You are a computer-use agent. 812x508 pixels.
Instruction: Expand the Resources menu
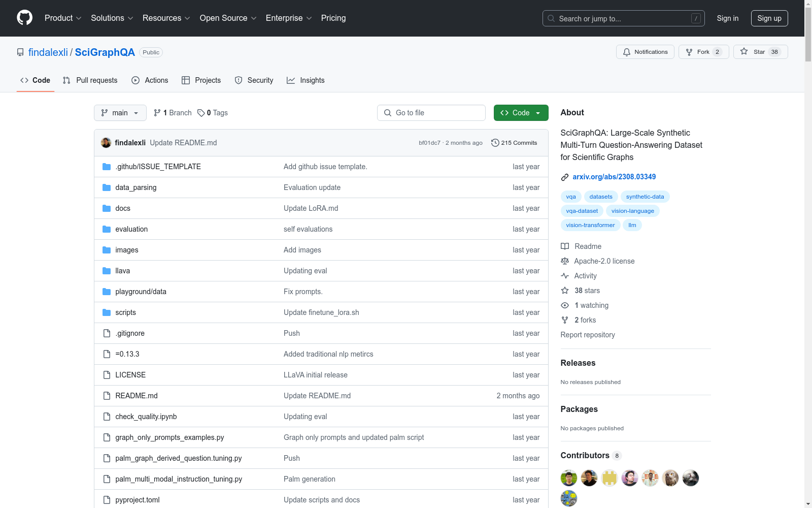click(166, 18)
